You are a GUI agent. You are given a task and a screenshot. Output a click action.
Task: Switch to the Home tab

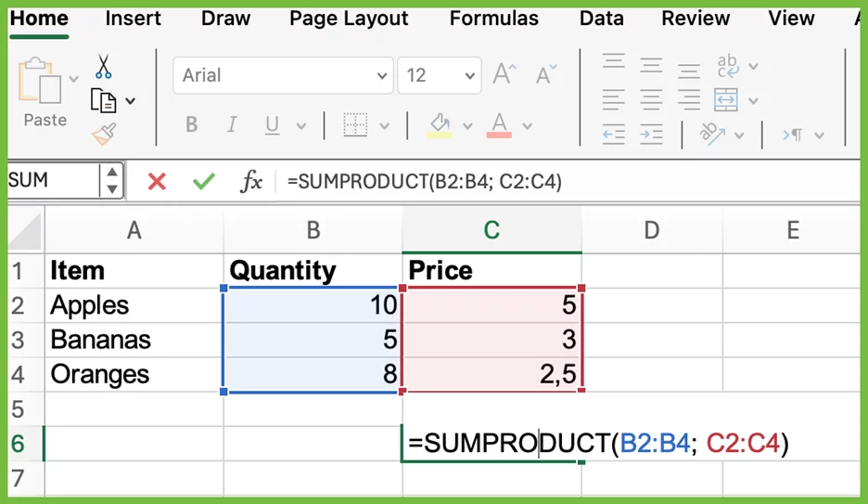point(39,19)
